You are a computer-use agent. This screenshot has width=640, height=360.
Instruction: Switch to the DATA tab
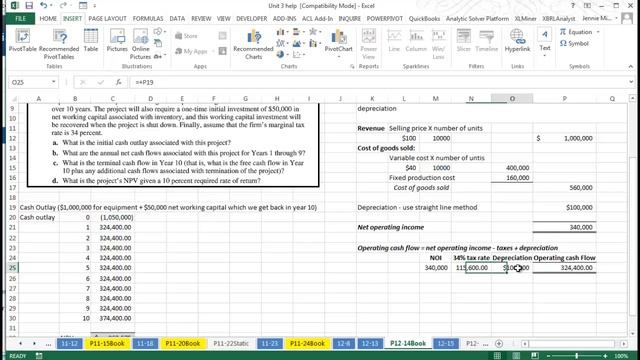click(177, 19)
